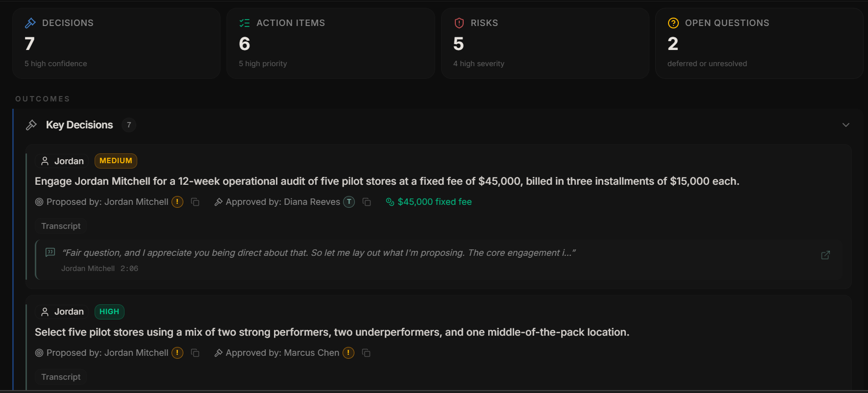Collapse the Key Decisions section chevron
Viewport: 868px width, 393px height.
point(846,125)
